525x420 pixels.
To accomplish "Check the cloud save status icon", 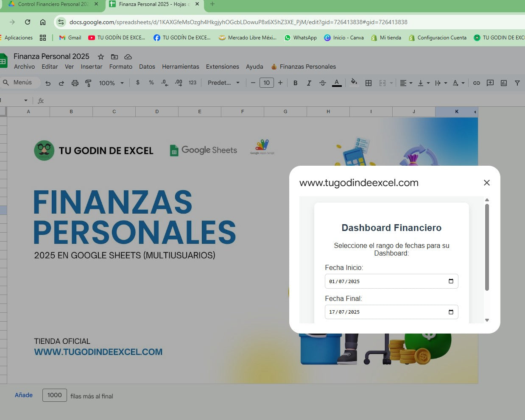I will pyautogui.click(x=128, y=57).
